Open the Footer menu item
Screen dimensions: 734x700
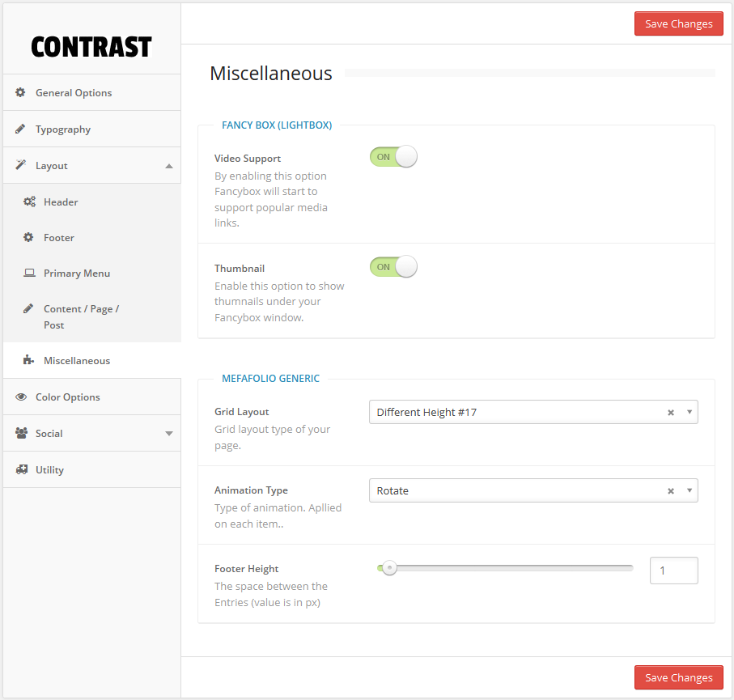59,238
